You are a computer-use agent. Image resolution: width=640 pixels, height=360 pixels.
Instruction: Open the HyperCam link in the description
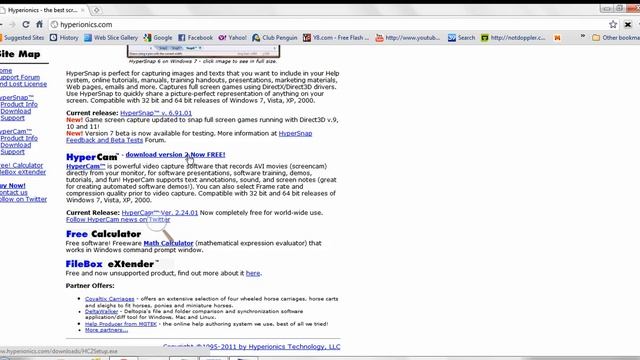(x=86, y=167)
